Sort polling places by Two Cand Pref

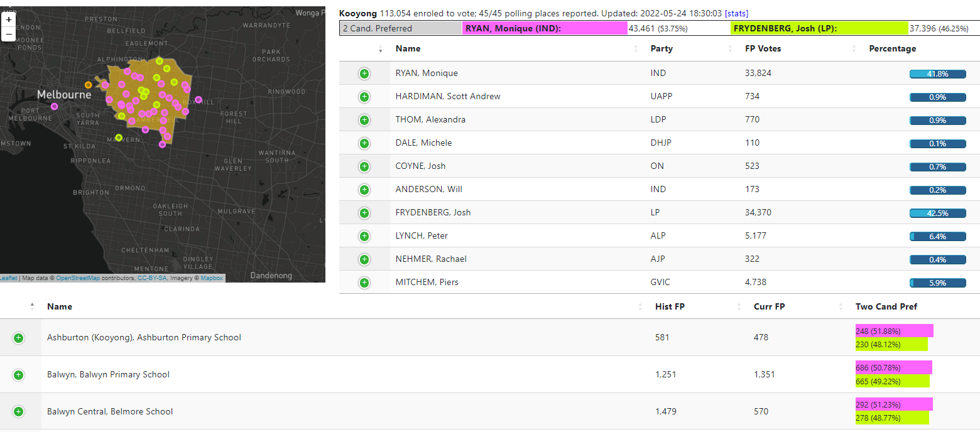click(x=886, y=307)
